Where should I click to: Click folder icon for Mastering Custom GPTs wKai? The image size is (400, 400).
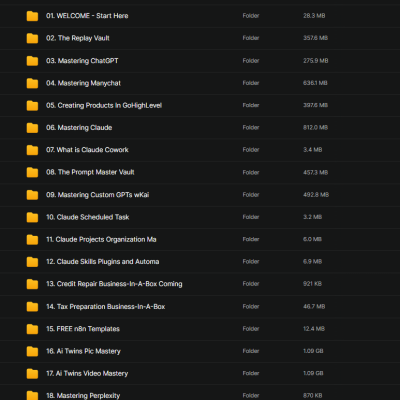(x=32, y=195)
